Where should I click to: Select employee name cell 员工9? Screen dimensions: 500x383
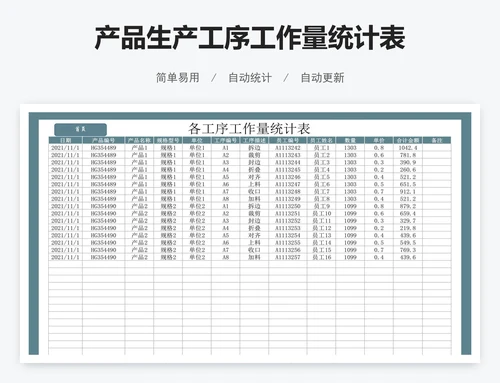pos(321,206)
